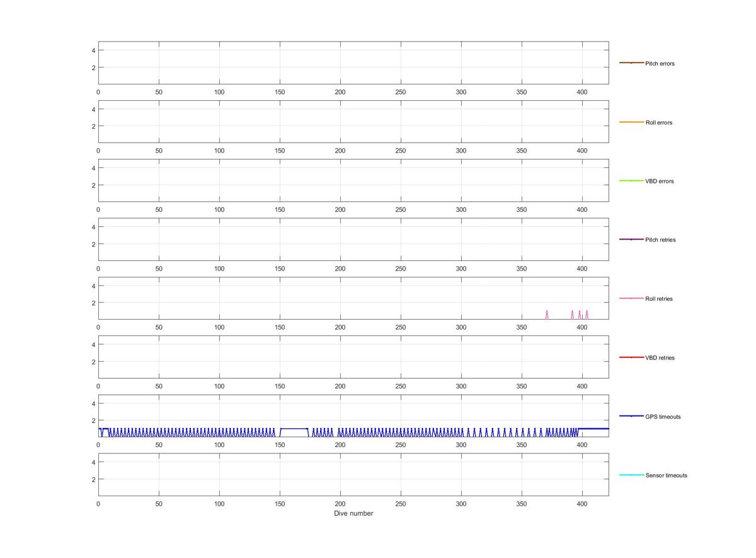The width and height of the screenshot is (756, 558).
Task: Click the VBD errors legend label
Action: point(659,182)
